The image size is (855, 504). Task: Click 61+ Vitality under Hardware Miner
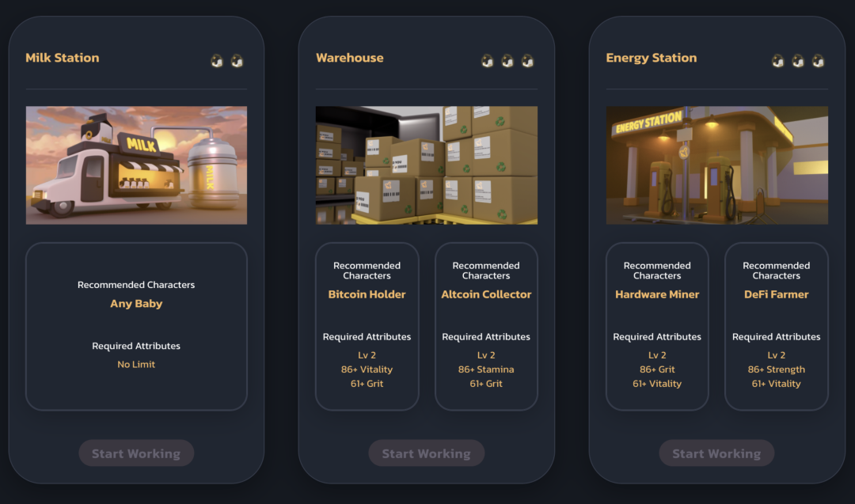(x=657, y=384)
